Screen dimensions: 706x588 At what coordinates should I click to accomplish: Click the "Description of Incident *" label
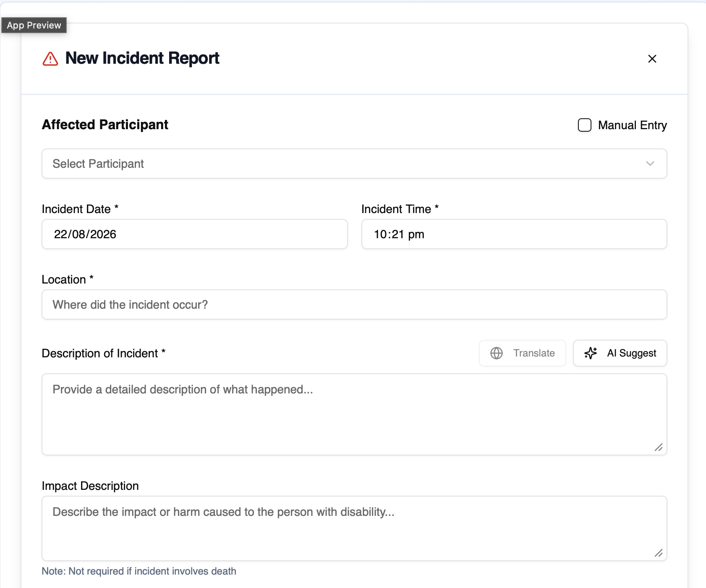pos(104,353)
